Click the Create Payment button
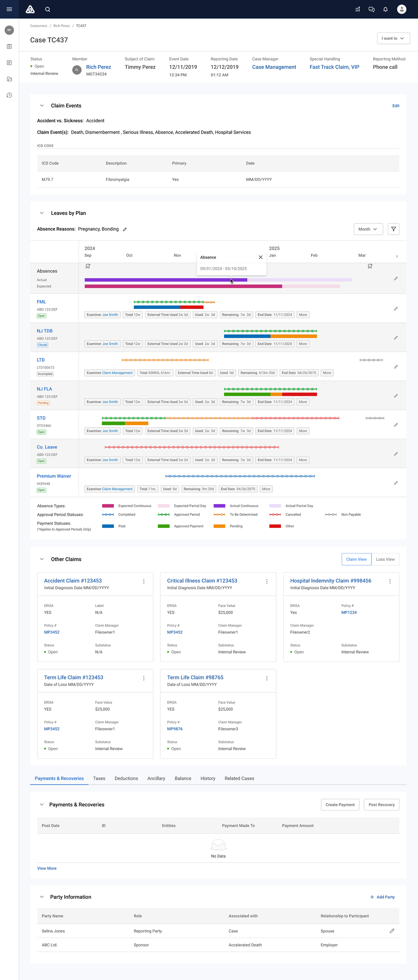The image size is (418, 980). tap(340, 805)
